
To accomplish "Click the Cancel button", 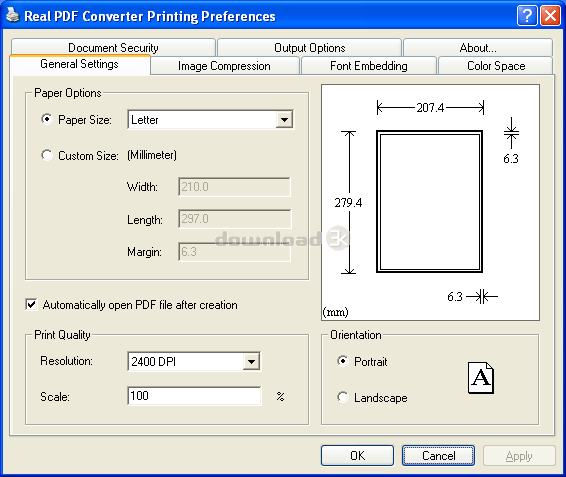I will point(439,456).
